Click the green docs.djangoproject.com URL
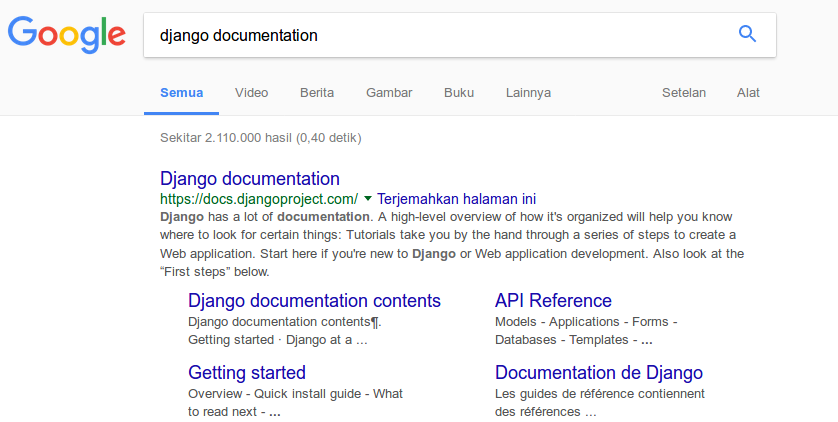 click(x=259, y=199)
